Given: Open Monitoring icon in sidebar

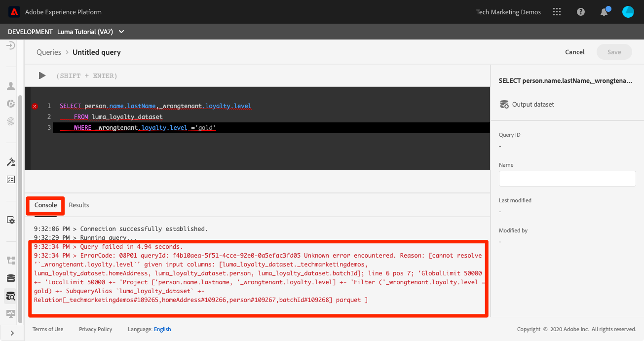Looking at the screenshot, I should [x=11, y=313].
